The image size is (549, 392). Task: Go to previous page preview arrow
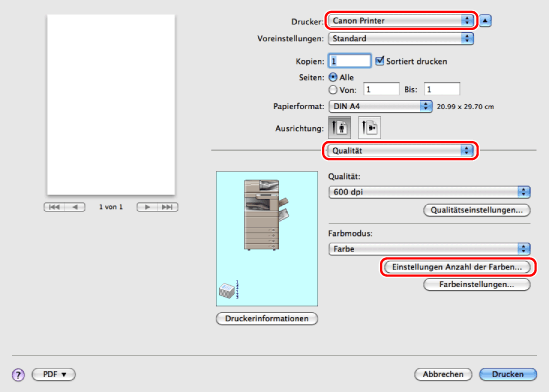(x=75, y=207)
